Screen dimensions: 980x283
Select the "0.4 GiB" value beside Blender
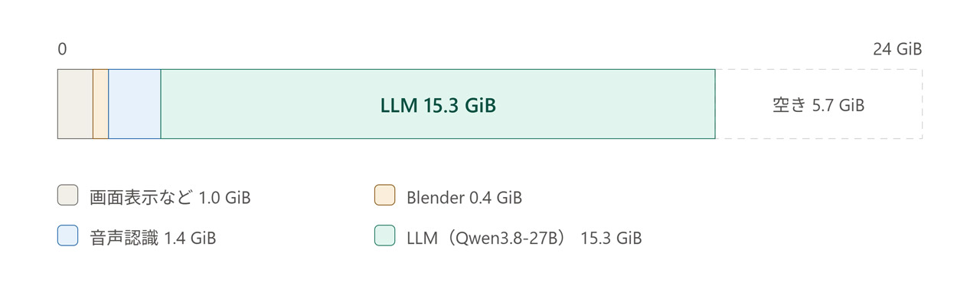tap(495, 198)
